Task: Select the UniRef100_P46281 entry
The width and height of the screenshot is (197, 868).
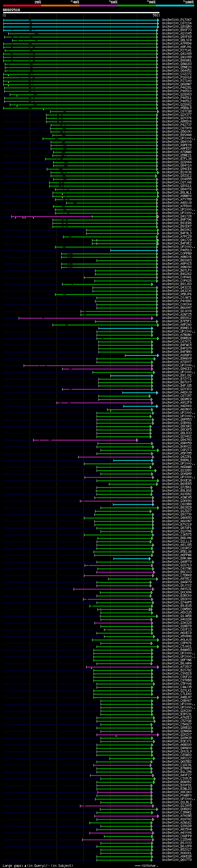Action: 176,88
